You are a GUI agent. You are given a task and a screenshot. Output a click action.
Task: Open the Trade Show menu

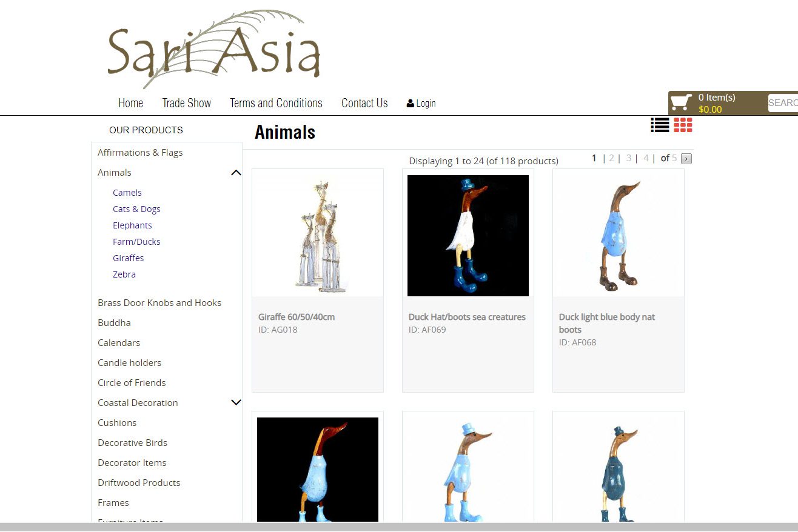pyautogui.click(x=186, y=103)
